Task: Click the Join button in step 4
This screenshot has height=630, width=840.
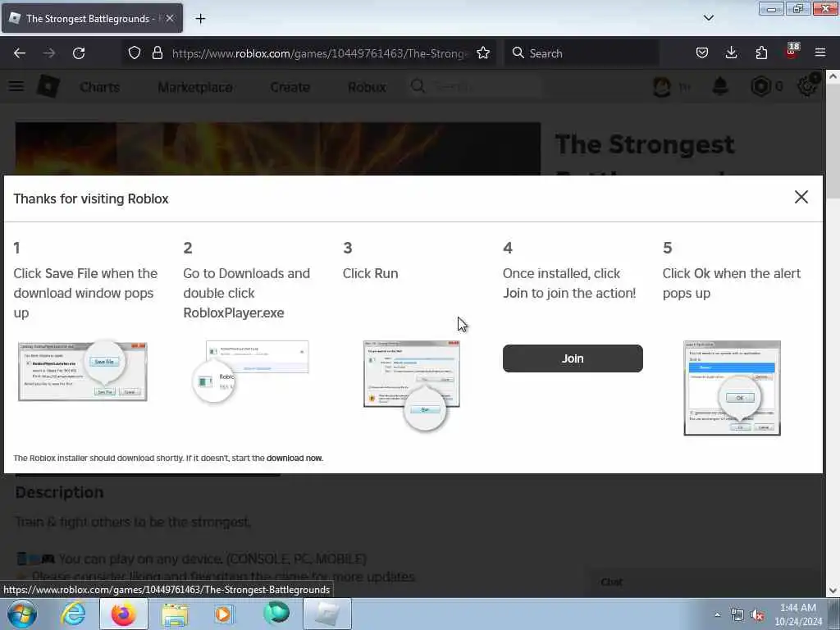Action: point(572,358)
